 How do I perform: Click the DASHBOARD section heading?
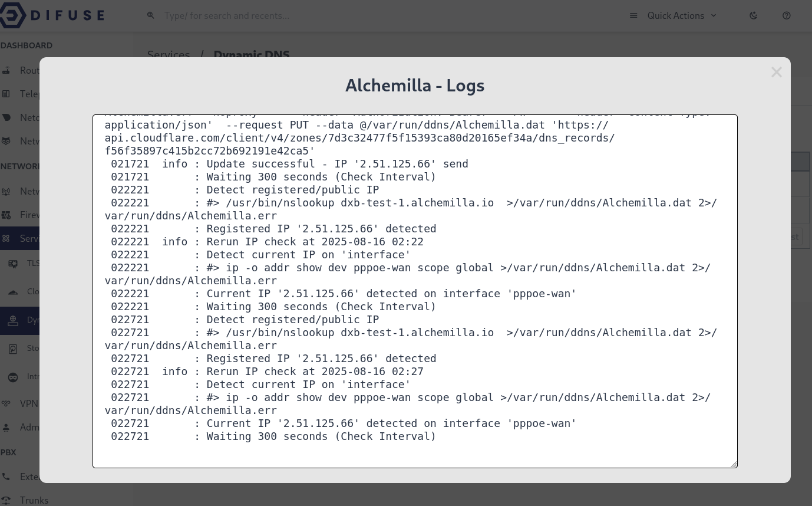tap(27, 45)
